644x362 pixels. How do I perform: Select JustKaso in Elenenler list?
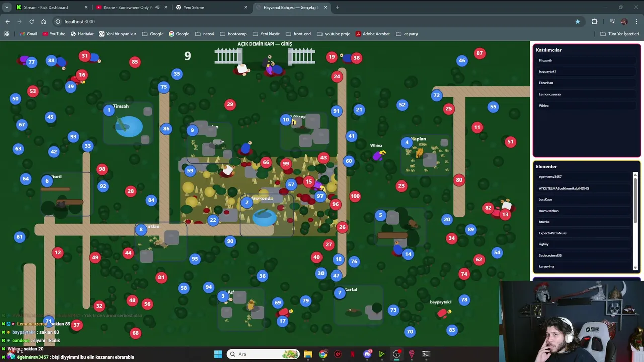pos(584,199)
